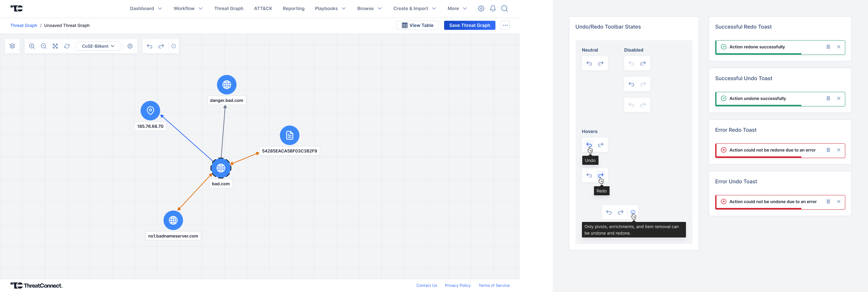Open the Create & Import dropdown
Screen dimensions: 868x292
[x=414, y=8]
